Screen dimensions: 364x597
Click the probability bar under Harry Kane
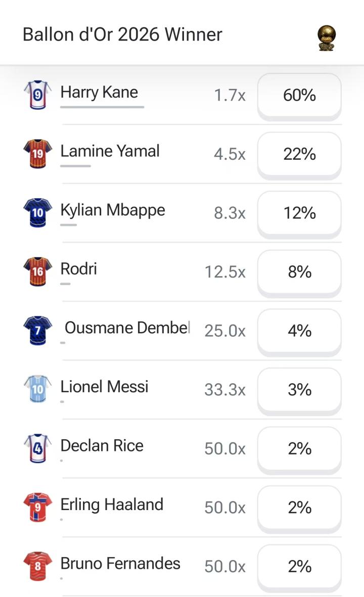coord(102,107)
